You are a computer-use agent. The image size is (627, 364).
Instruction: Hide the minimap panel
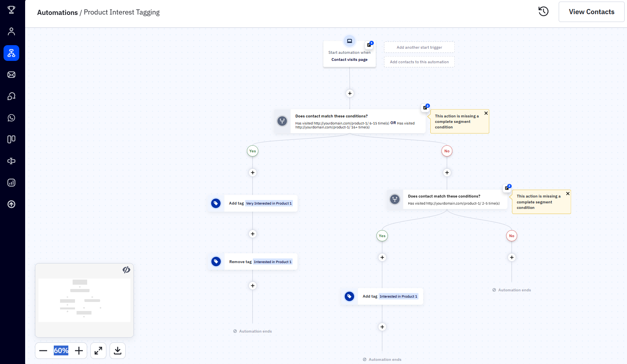tap(126, 270)
